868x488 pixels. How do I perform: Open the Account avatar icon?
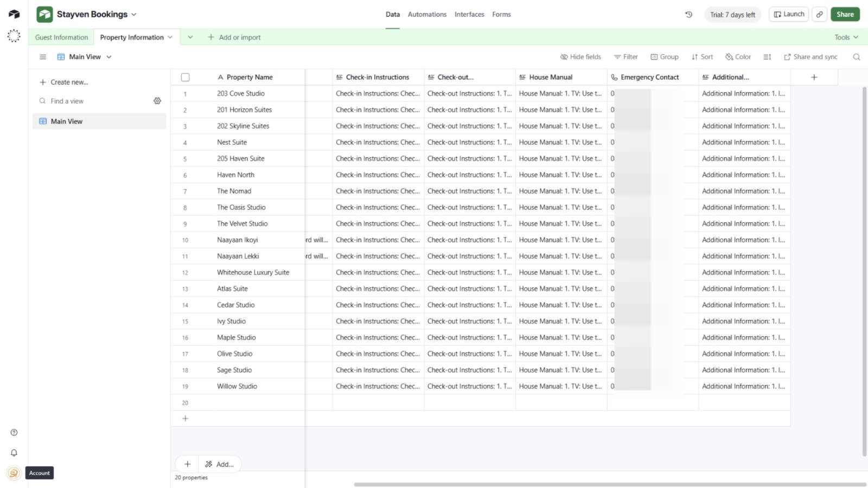tap(14, 473)
